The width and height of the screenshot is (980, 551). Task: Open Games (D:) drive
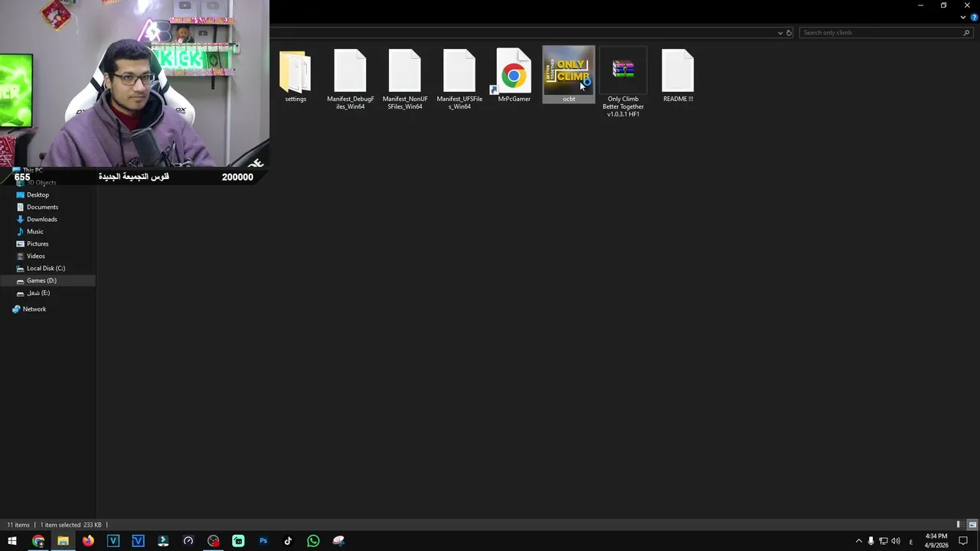[41, 280]
